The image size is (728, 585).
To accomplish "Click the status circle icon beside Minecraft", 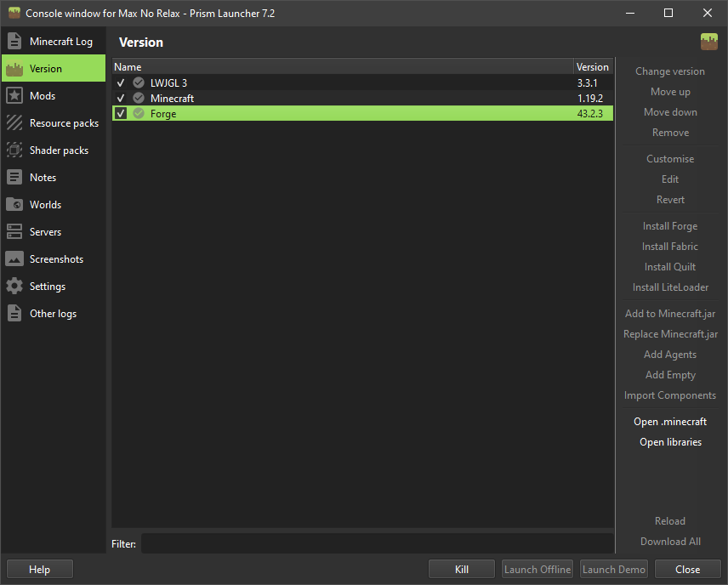I will [x=139, y=98].
